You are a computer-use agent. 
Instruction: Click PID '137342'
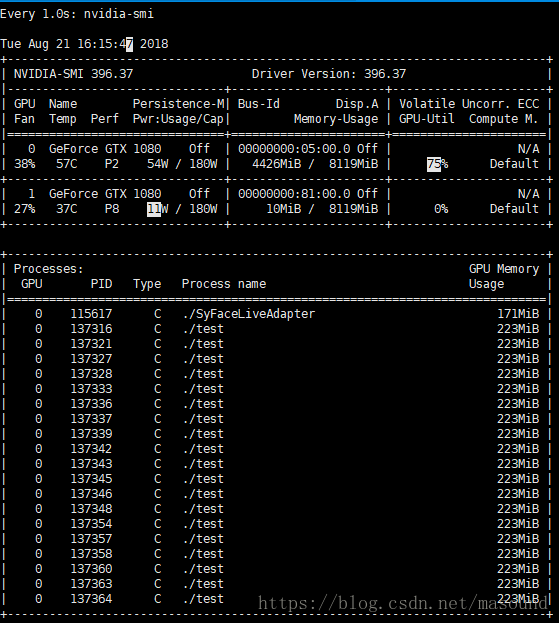[91, 449]
